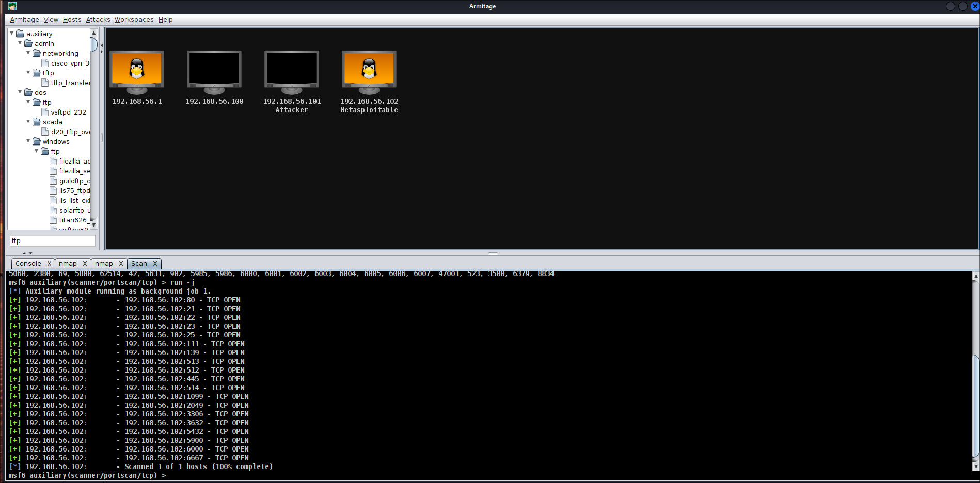Screen dimensions: 980x483
Task: Click the vsftpd_232 module file icon
Action: pos(45,112)
